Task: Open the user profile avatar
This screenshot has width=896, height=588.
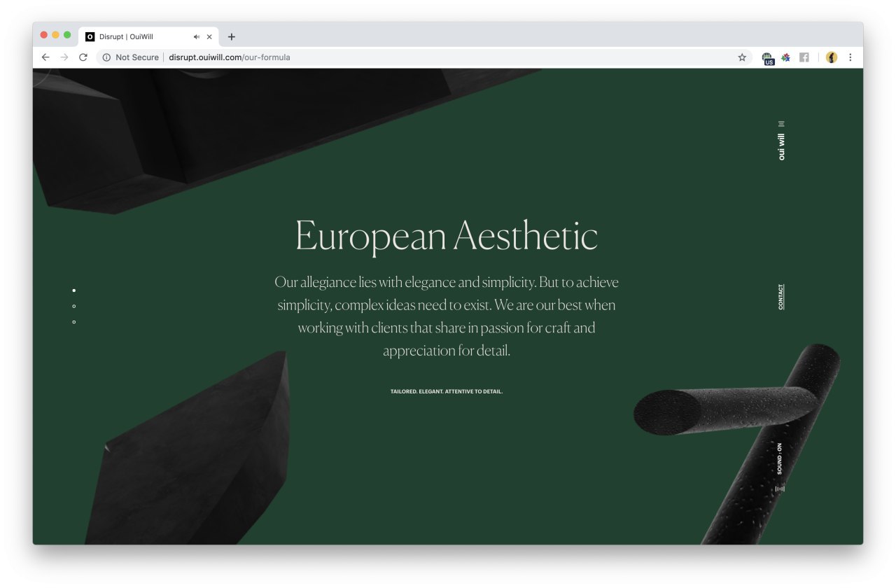Action: (x=832, y=57)
